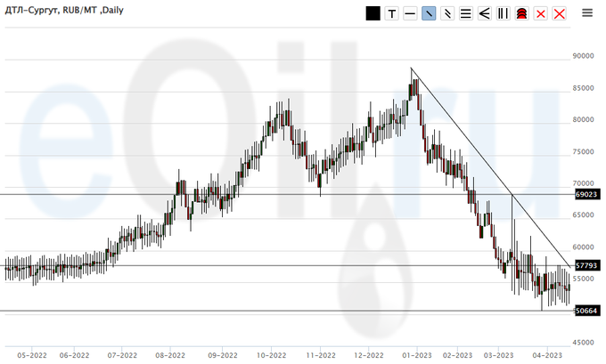606x364 pixels.
Task: Select the vertical lines tool
Action: [x=504, y=13]
